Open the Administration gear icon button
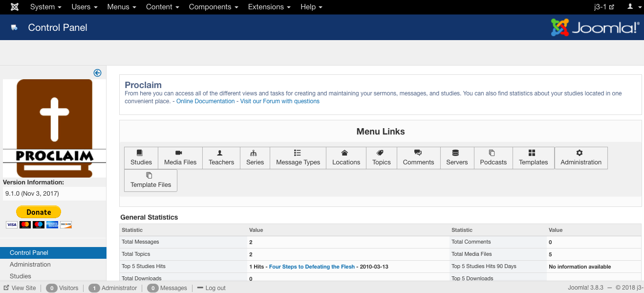Viewport: 644px width, 293px height. [581, 158]
